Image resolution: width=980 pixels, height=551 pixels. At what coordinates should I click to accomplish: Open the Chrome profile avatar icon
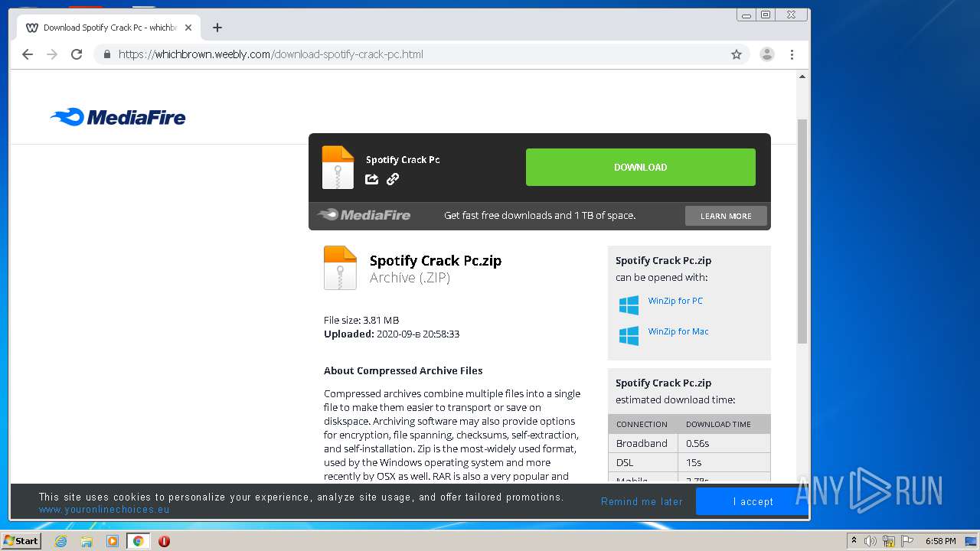tap(766, 54)
